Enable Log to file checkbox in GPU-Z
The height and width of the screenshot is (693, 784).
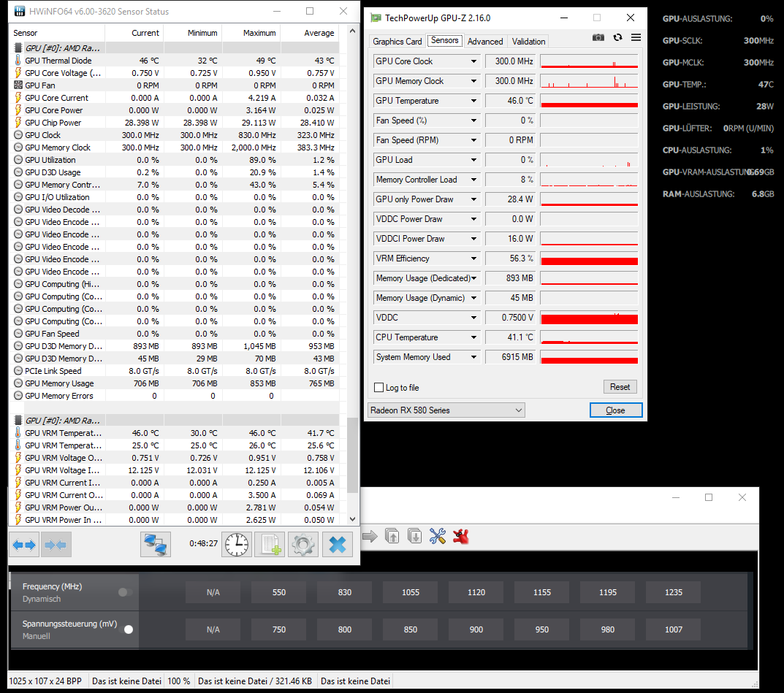379,388
